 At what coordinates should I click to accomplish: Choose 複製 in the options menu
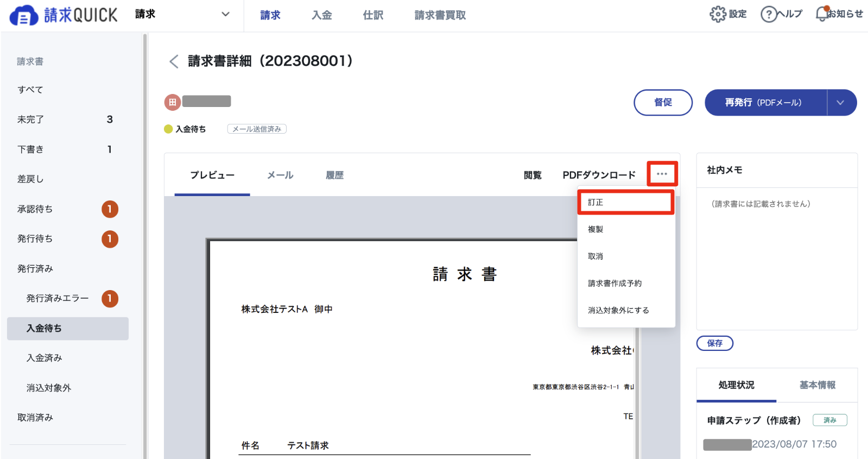(x=595, y=229)
